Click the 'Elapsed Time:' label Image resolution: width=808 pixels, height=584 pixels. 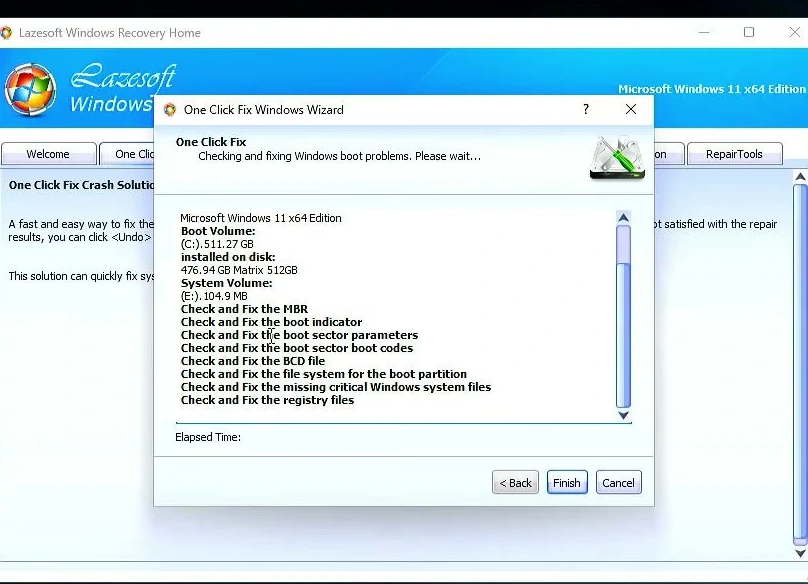[x=208, y=437]
